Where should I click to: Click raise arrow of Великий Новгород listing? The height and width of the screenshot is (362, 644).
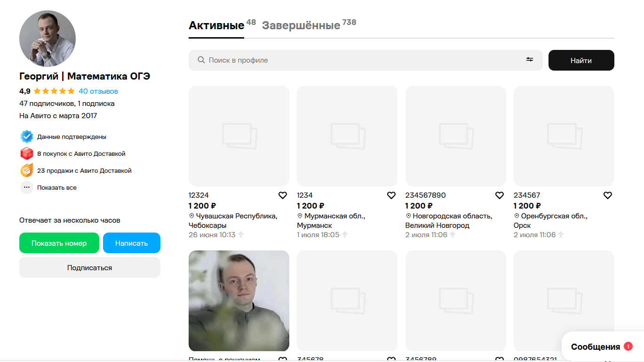tap(453, 234)
